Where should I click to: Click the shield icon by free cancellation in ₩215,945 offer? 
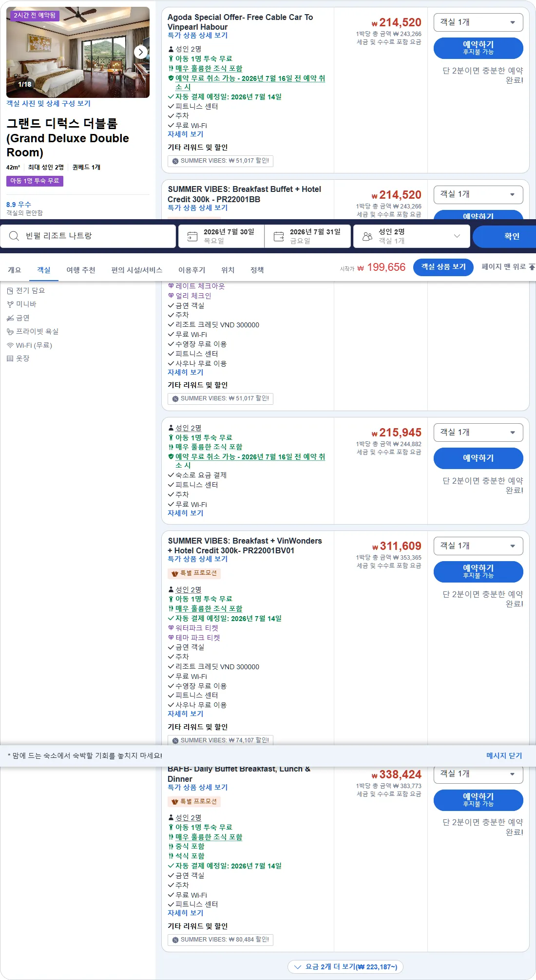171,457
